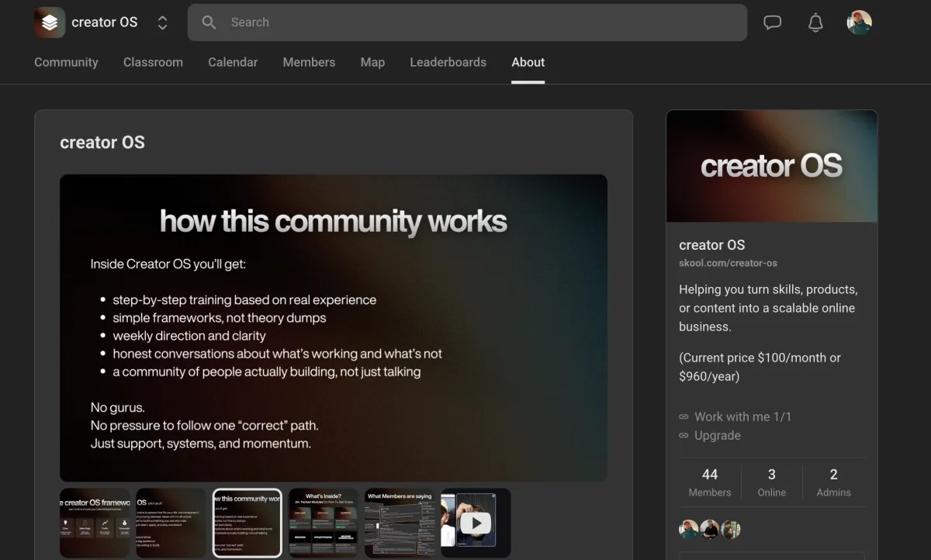931x560 pixels.
Task: View the 44 Members count
Action: tap(710, 482)
